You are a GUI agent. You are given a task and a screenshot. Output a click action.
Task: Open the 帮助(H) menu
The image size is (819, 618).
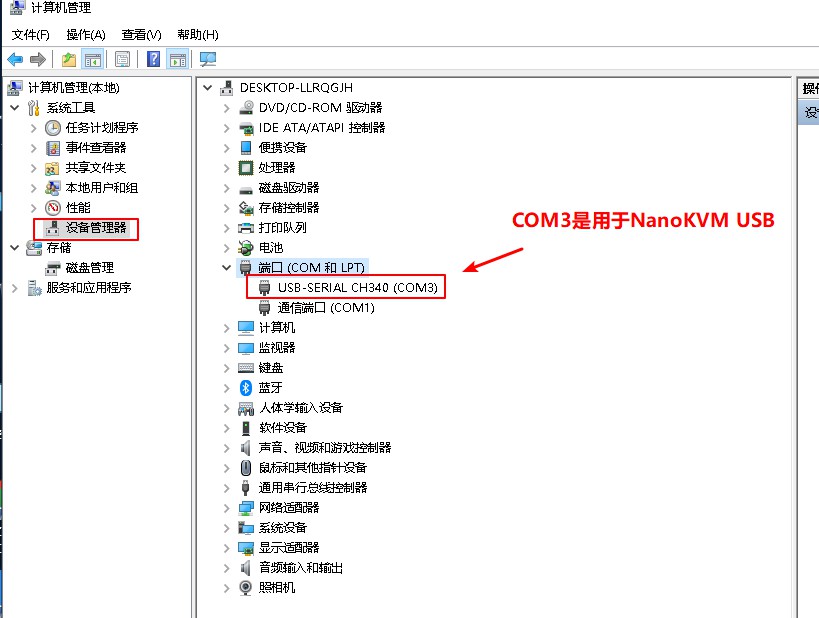(x=197, y=34)
